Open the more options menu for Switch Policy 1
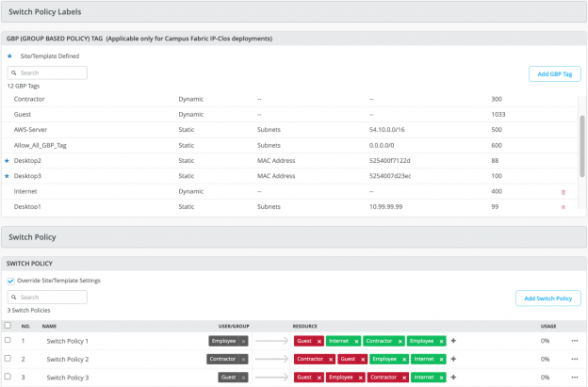The image size is (588, 387). pos(573,341)
